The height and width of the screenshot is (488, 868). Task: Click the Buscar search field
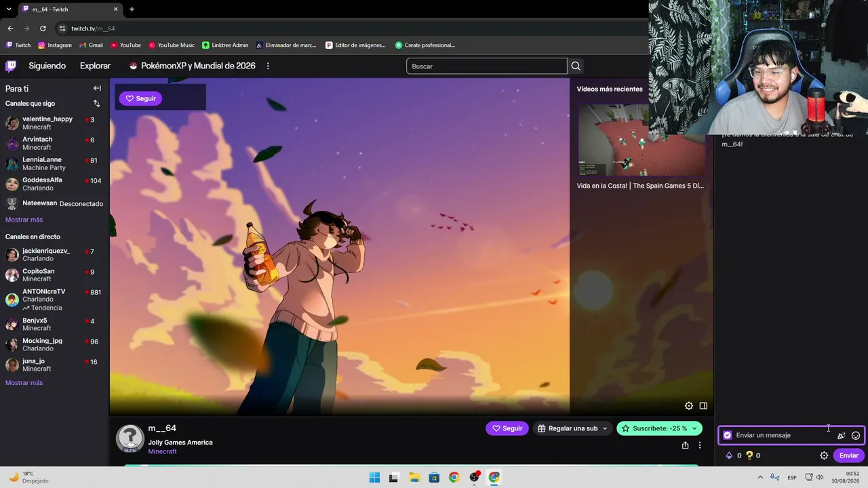[486, 66]
